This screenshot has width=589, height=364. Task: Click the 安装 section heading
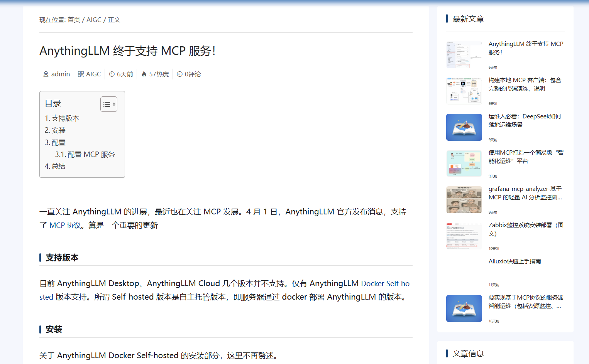pyautogui.click(x=54, y=330)
